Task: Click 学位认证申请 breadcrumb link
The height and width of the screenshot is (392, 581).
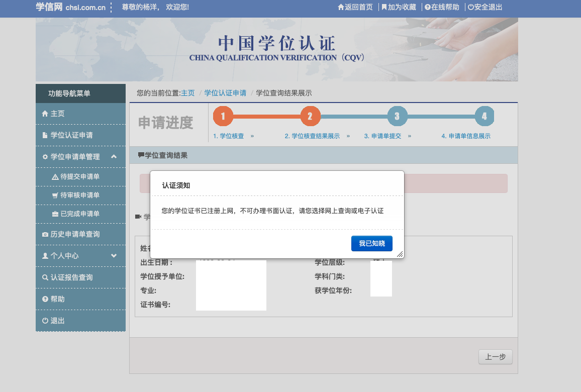Action: (x=225, y=93)
